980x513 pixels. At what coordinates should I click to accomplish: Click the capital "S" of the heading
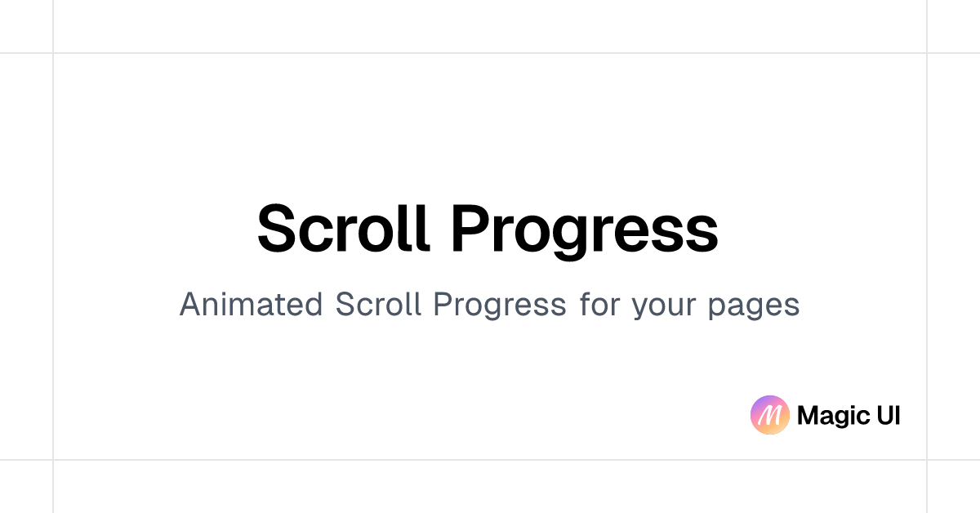pos(277,227)
